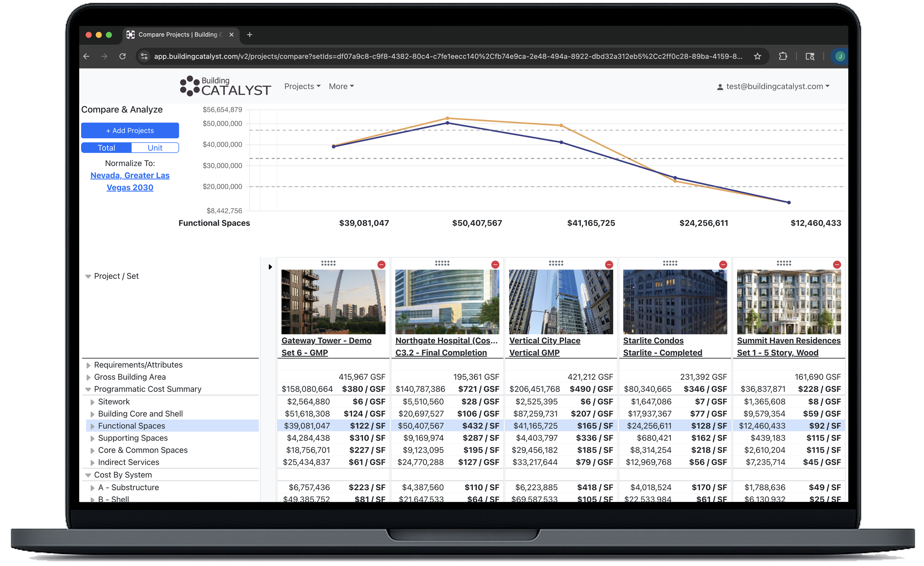
Task: Select the Functional Spaces row
Action: (x=131, y=426)
